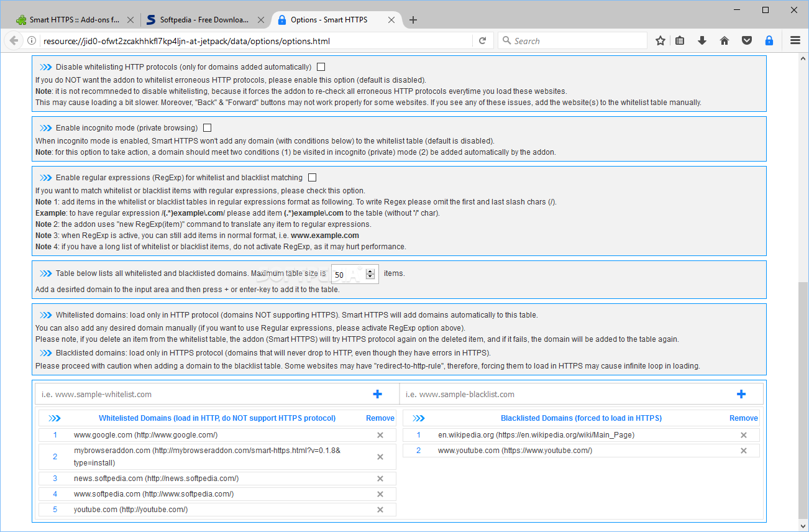This screenshot has height=532, width=809.
Task: Select the Options - Smart HTTPS tab
Action: (x=336, y=20)
